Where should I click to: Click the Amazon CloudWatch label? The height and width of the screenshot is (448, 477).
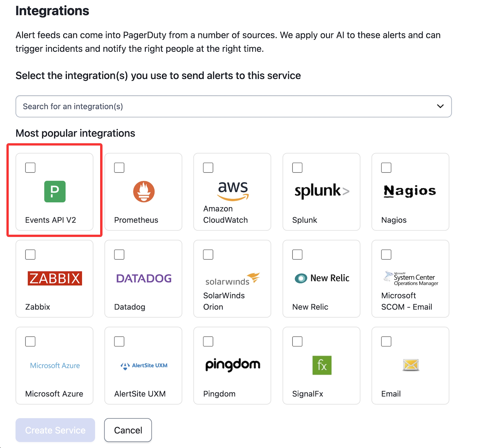(225, 215)
